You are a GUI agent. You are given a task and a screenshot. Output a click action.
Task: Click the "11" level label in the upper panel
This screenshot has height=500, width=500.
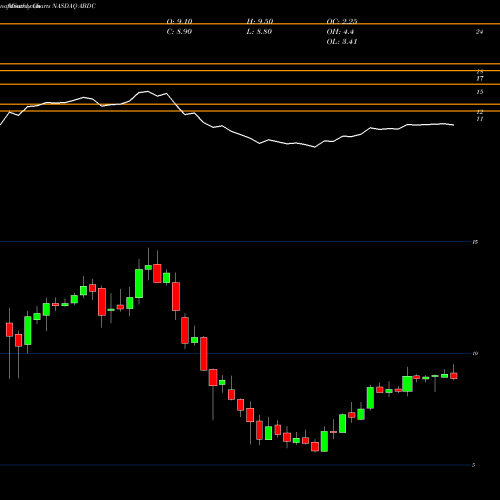pos(480,119)
